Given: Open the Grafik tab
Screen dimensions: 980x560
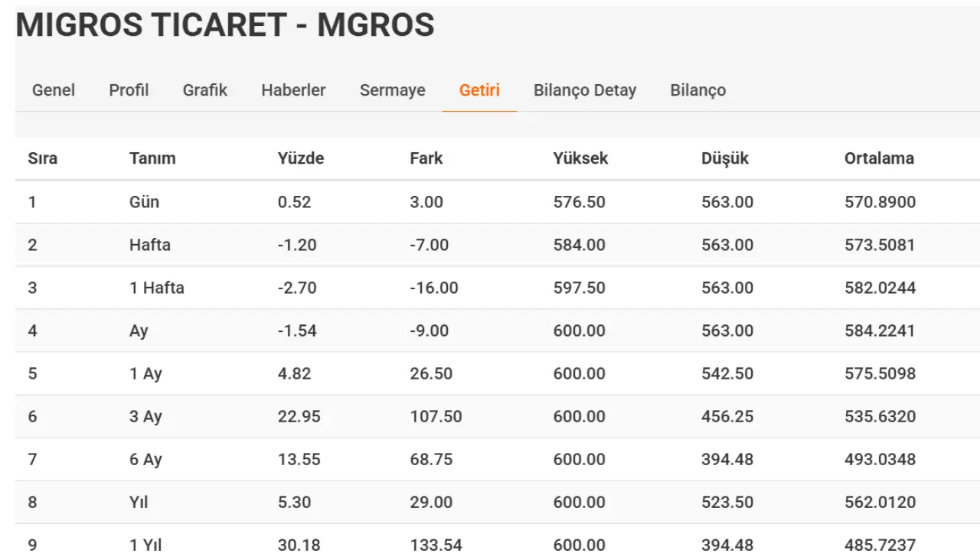Looking at the screenshot, I should [x=205, y=90].
